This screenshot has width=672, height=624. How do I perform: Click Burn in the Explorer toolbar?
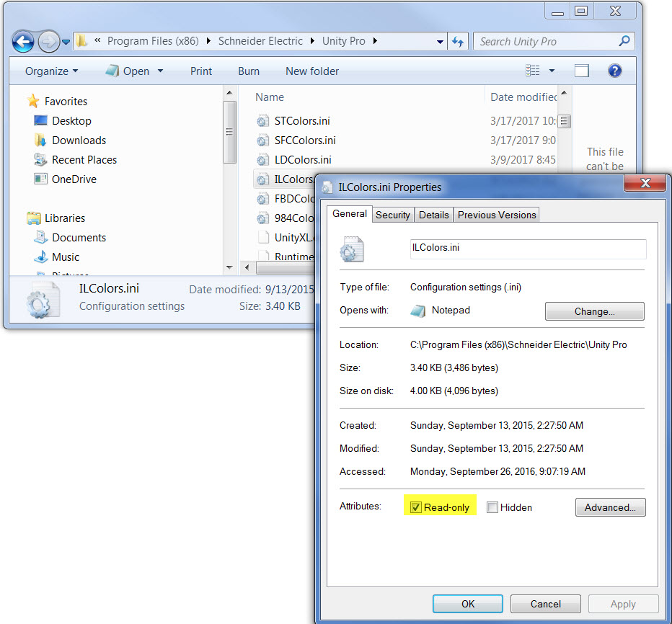(x=249, y=71)
